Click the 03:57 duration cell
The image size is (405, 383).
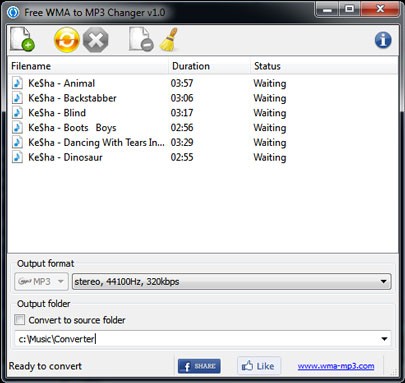coord(182,83)
